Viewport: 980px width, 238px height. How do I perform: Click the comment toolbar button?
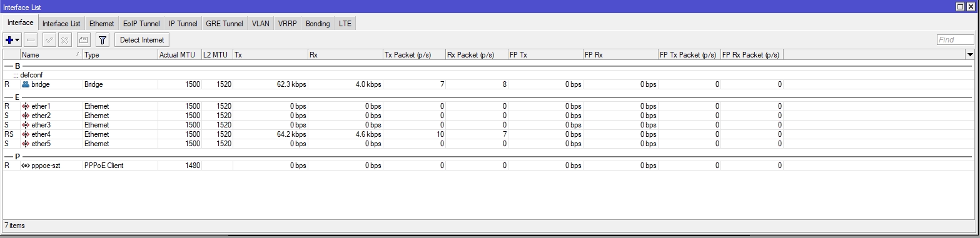[x=84, y=40]
